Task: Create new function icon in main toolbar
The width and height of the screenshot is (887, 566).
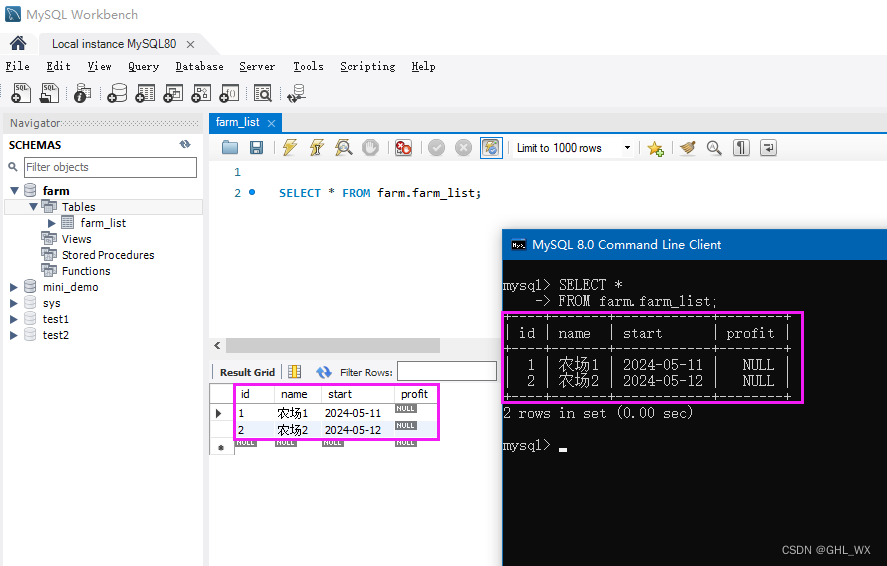Action: (x=229, y=93)
